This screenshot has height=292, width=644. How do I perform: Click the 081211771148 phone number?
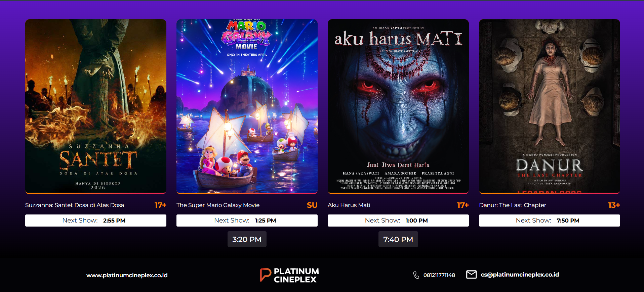(x=439, y=275)
